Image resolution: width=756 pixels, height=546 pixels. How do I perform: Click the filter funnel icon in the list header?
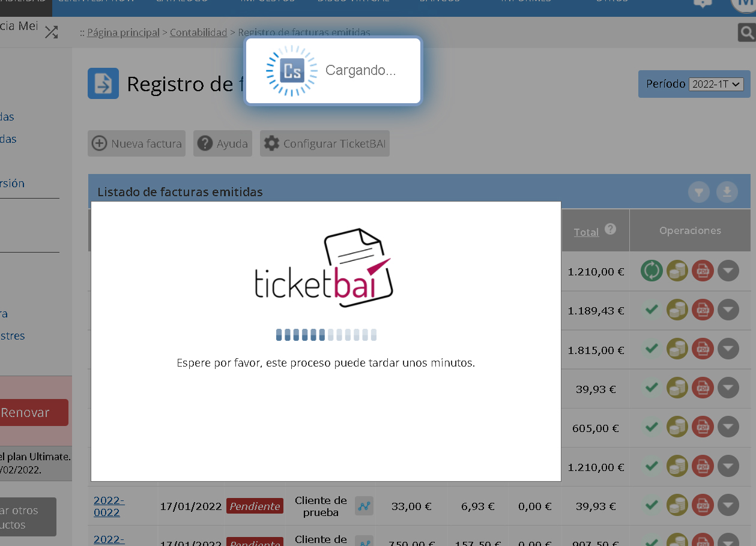coord(699,192)
